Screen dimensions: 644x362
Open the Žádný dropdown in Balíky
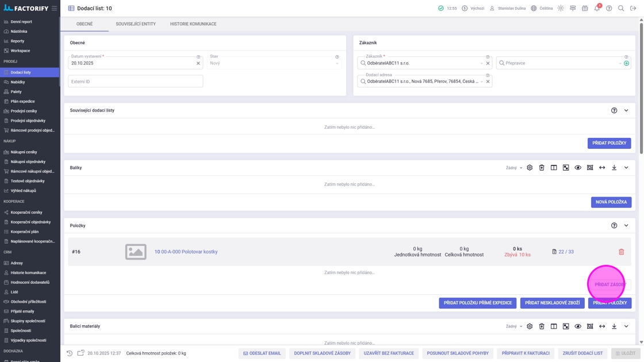514,168
